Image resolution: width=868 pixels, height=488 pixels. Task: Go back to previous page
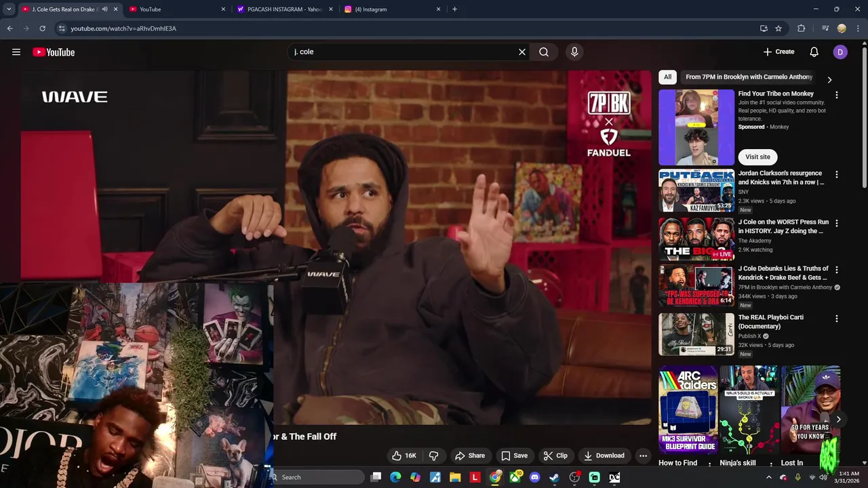[9, 28]
